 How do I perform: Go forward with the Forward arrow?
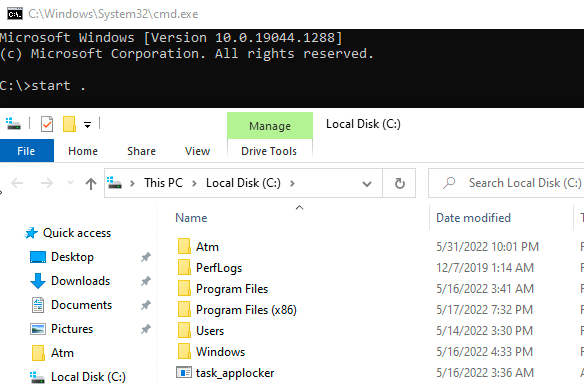(47, 183)
